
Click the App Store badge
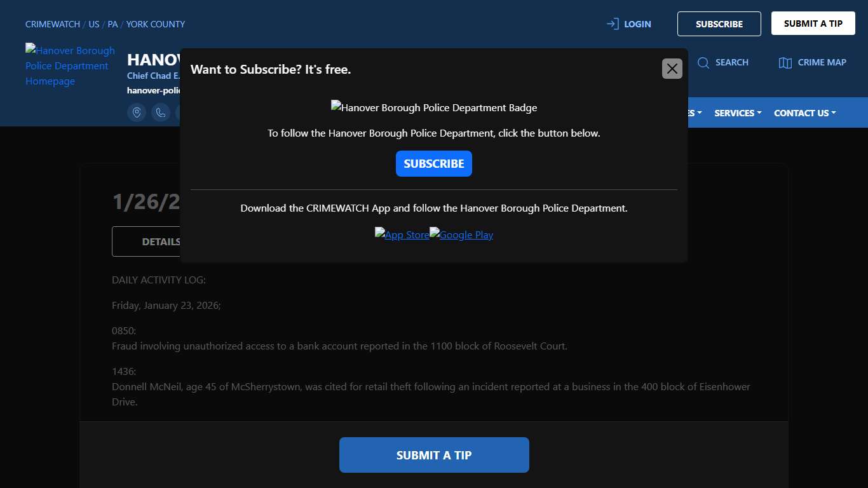click(x=402, y=234)
